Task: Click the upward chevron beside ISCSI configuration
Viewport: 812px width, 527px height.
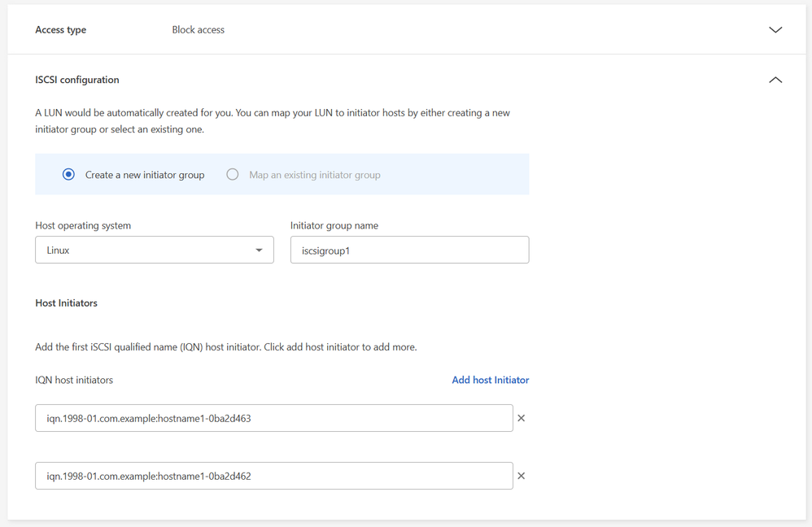Action: (x=775, y=80)
